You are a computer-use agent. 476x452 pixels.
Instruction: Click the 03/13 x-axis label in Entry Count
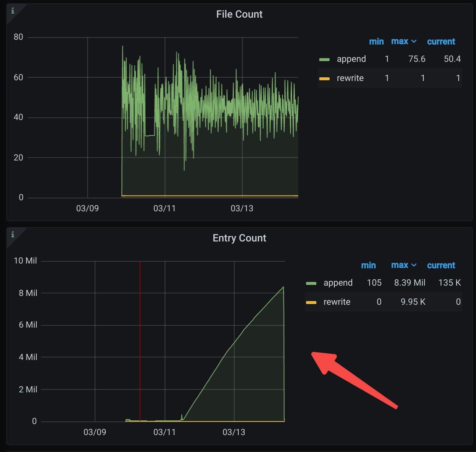click(x=234, y=432)
